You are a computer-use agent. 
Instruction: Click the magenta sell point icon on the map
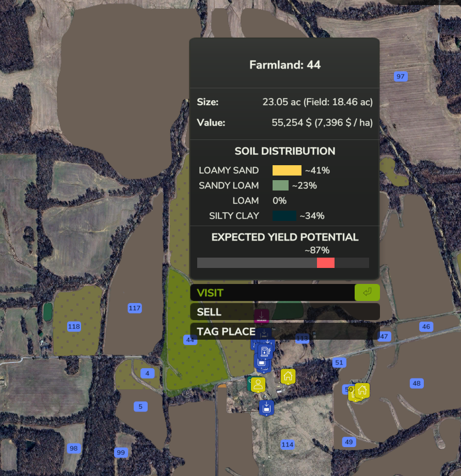(262, 315)
